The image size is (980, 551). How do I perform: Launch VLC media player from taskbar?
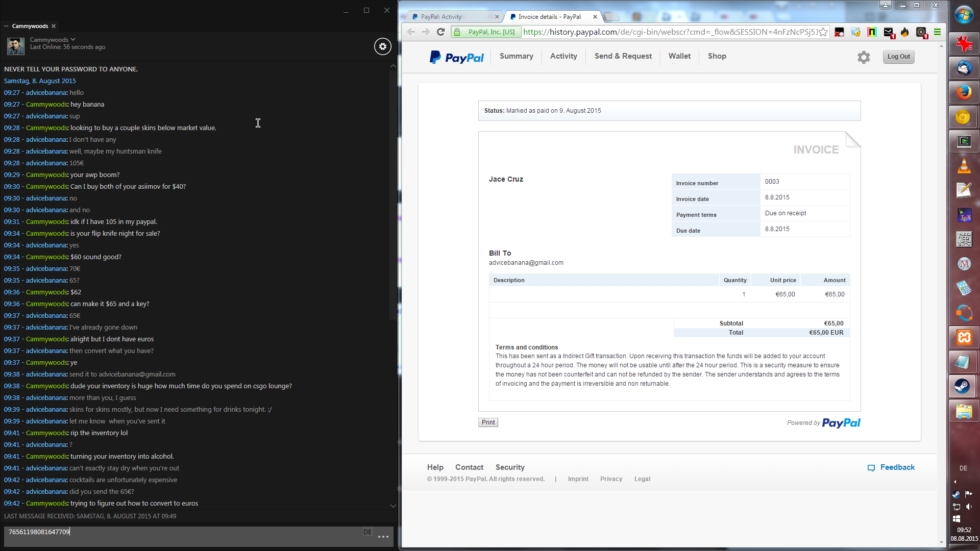964,166
